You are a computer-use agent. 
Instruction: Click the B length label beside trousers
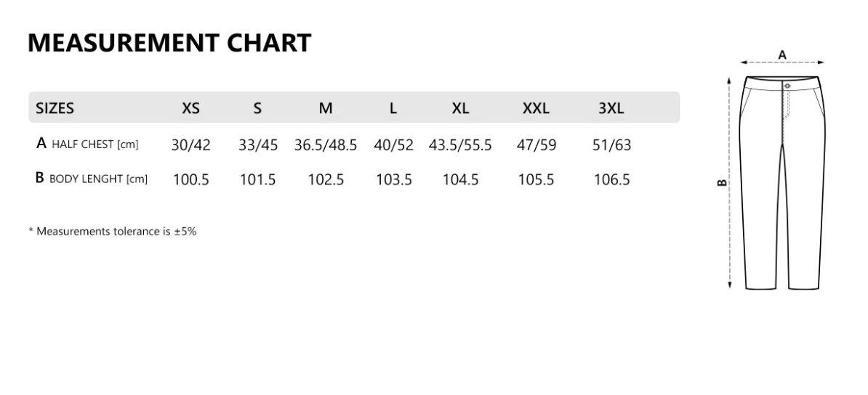point(722,182)
